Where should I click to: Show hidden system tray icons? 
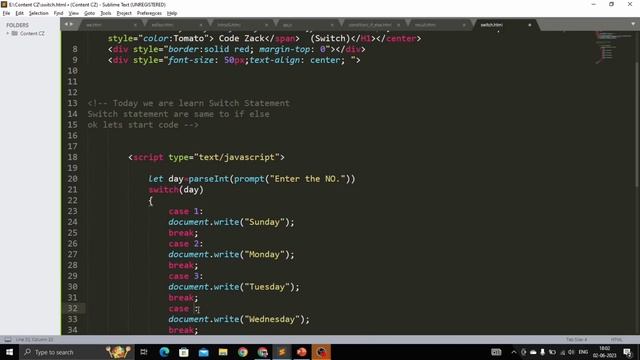(x=514, y=352)
